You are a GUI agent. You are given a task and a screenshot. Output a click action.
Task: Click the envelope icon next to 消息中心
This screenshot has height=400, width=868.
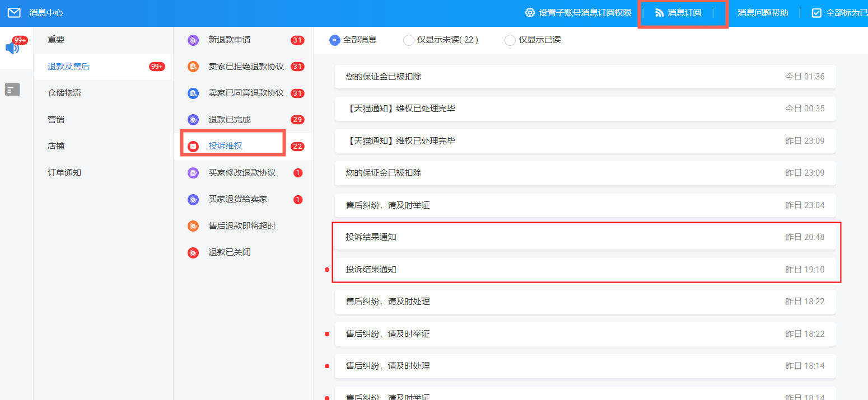pyautogui.click(x=14, y=12)
